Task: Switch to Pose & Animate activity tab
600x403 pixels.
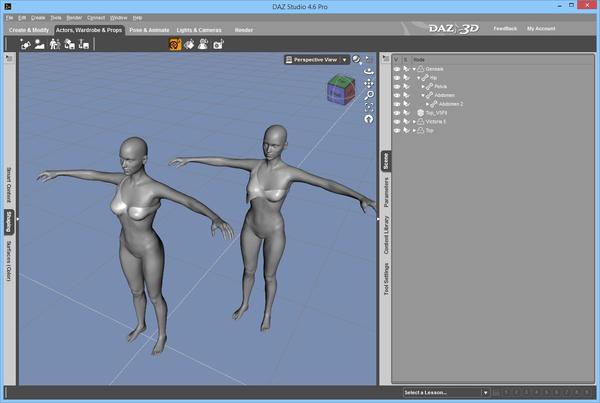Action: pyautogui.click(x=149, y=30)
